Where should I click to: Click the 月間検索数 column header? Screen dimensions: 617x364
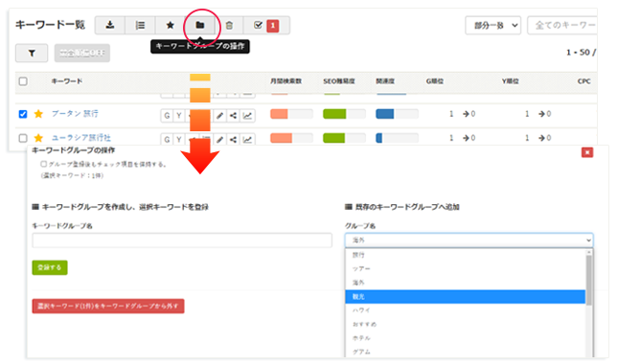click(286, 81)
